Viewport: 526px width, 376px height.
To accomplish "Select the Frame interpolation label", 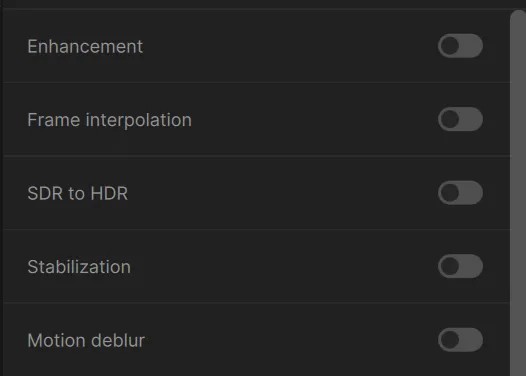I will (109, 120).
